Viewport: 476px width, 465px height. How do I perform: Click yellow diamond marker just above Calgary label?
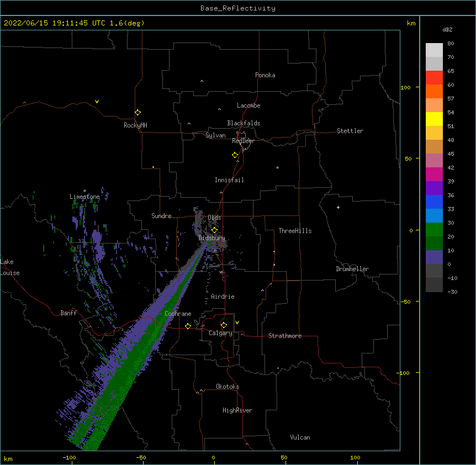(x=224, y=325)
